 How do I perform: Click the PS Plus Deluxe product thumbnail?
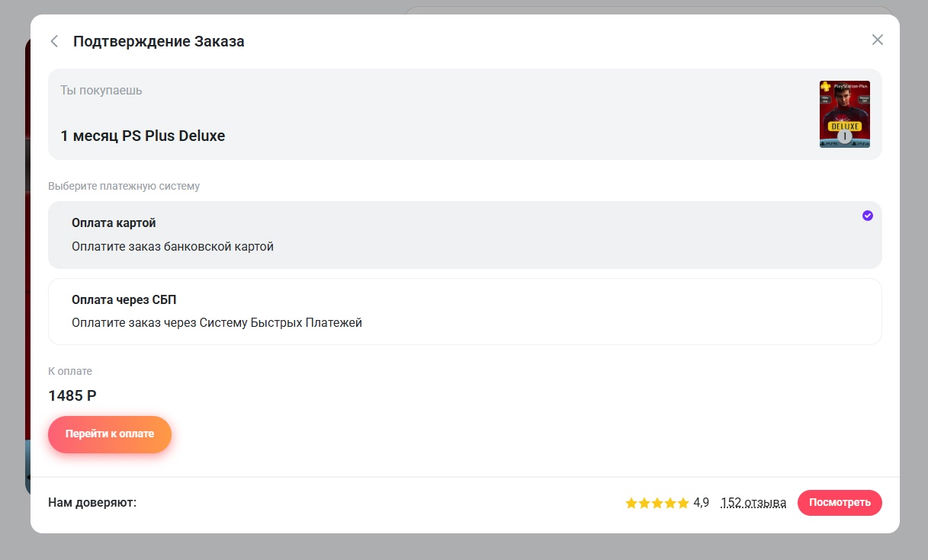844,114
